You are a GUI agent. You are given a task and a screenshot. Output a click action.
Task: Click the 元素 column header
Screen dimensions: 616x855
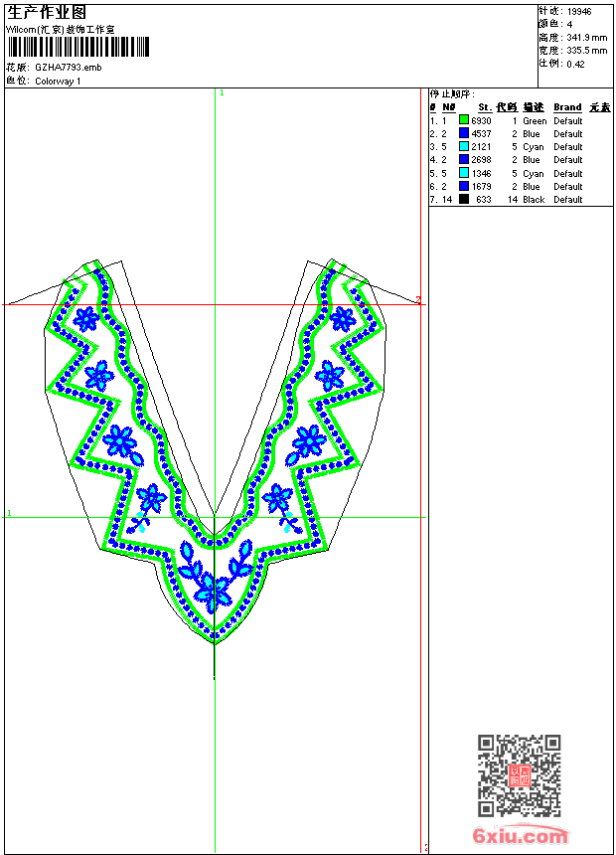coord(600,107)
